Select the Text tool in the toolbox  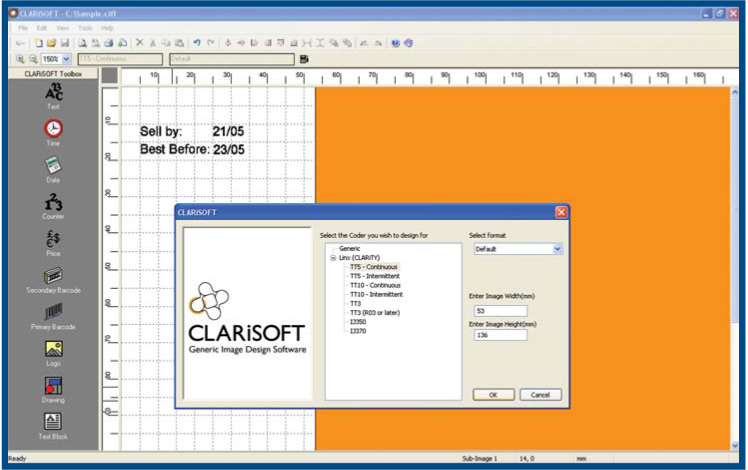tap(53, 96)
